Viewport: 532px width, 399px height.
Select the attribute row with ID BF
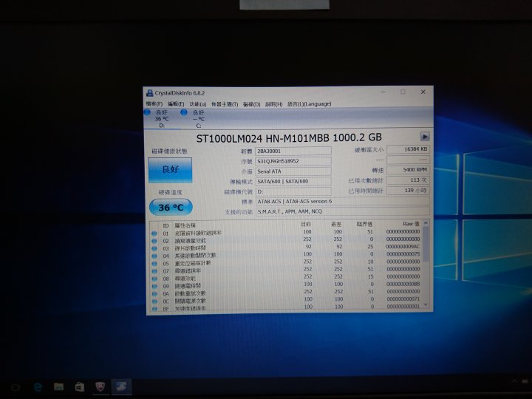pos(286,307)
